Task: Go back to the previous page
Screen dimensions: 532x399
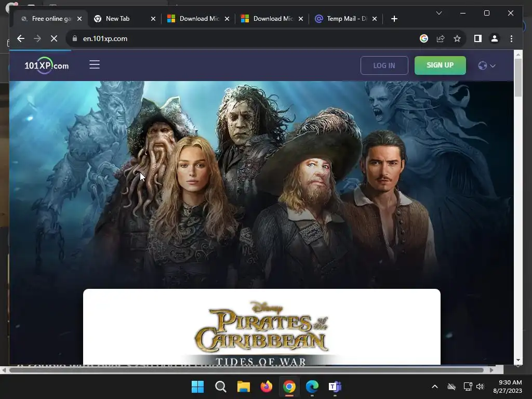Action: pyautogui.click(x=21, y=38)
